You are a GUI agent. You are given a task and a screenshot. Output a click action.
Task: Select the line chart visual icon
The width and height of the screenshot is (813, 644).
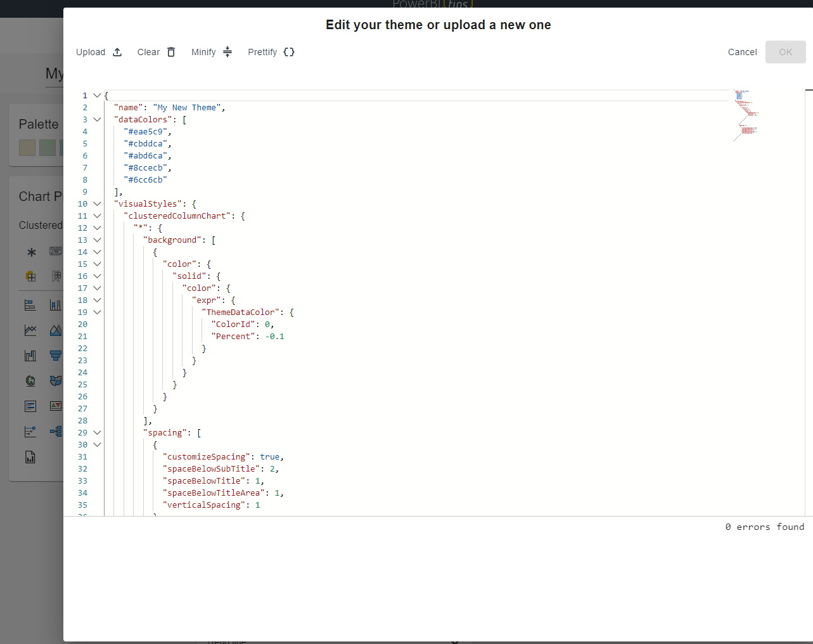click(x=30, y=330)
